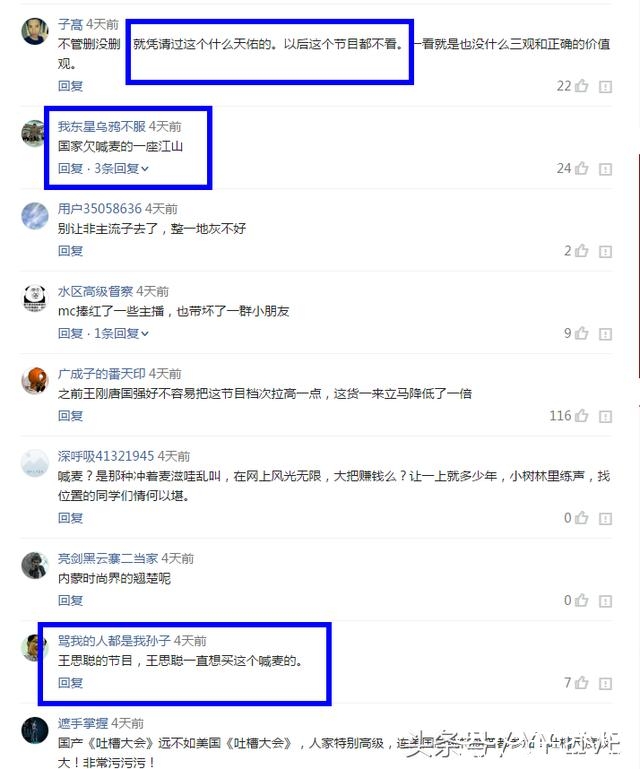
Task: Click report icon on 亮剑黑云寨二当家's comment
Action: (x=606, y=601)
